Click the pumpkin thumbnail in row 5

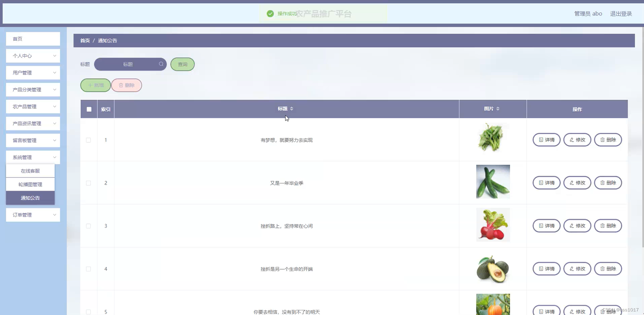click(x=493, y=305)
